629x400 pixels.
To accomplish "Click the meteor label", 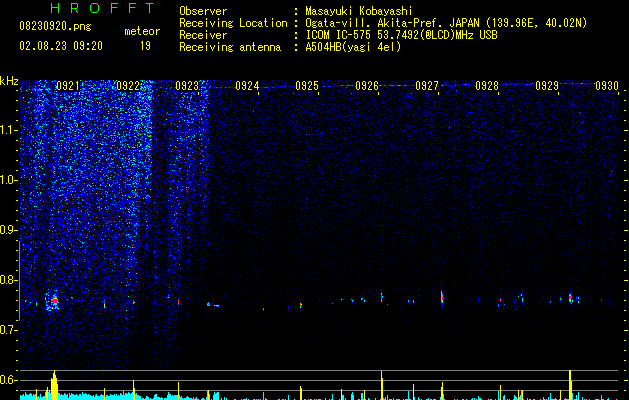I will [142, 31].
